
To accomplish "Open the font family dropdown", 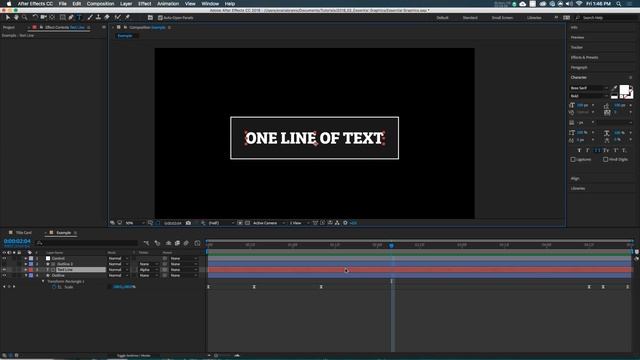I will [x=589, y=88].
